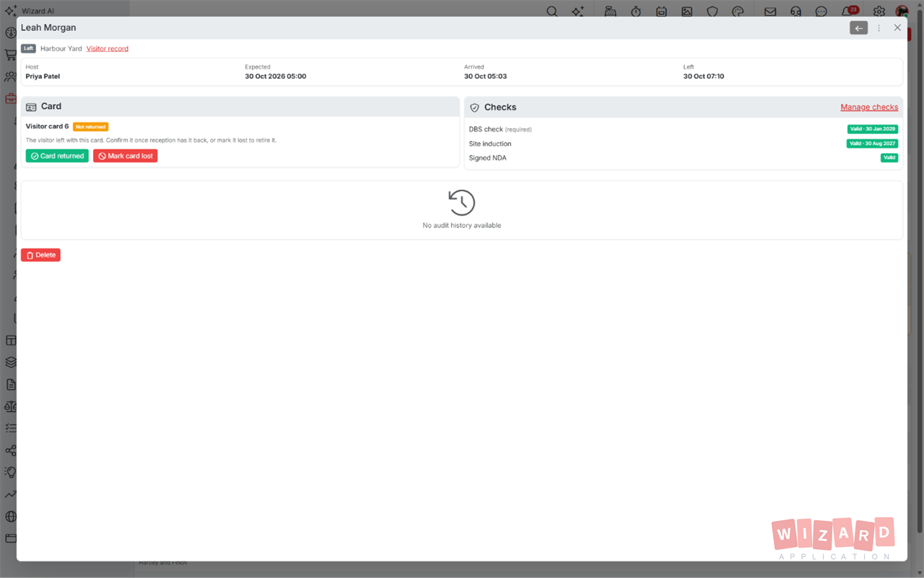
Task: Open Manage checks link
Action: coord(869,107)
